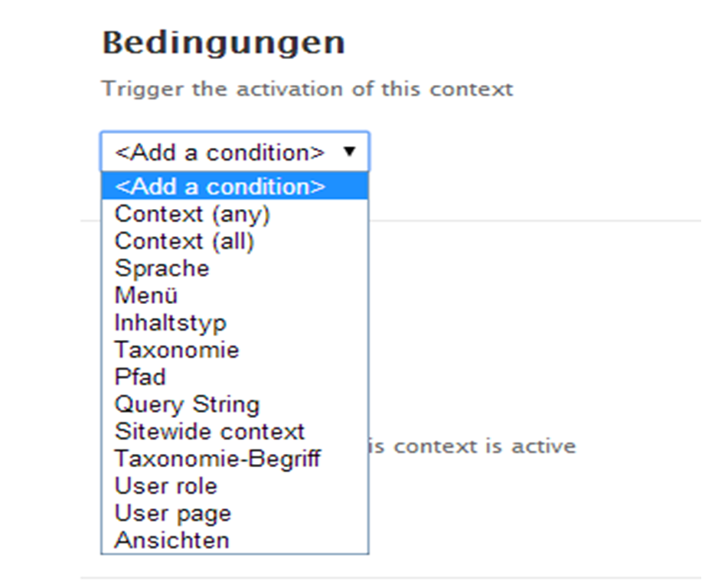Click the dropdown arrow of the condition selector
This screenshot has height=588, width=702.
pos(350,152)
